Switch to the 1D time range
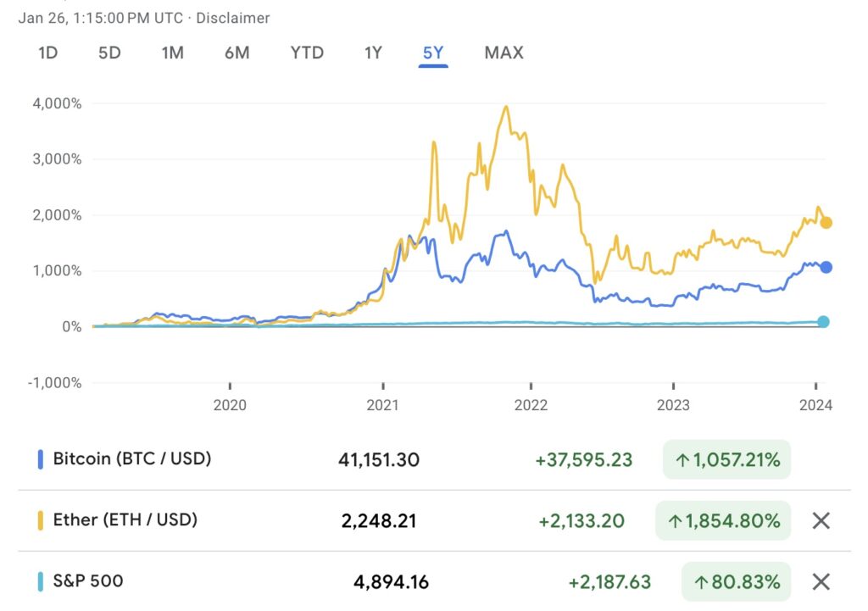 47,53
